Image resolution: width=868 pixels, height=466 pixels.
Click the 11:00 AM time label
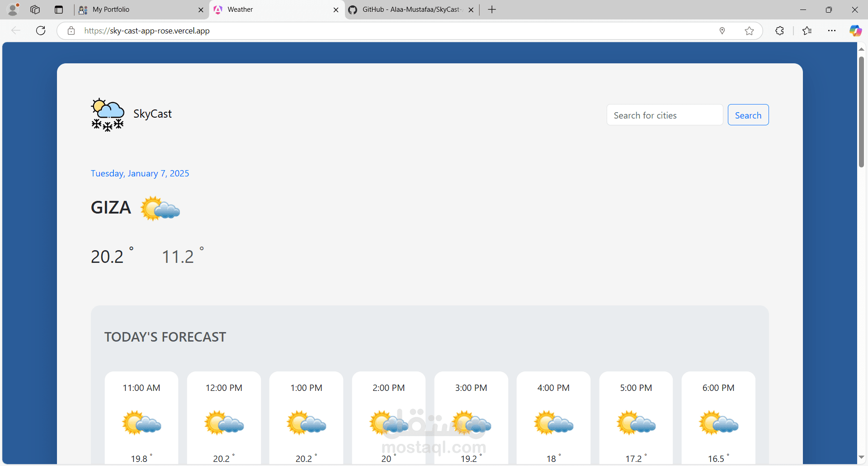[142, 388]
